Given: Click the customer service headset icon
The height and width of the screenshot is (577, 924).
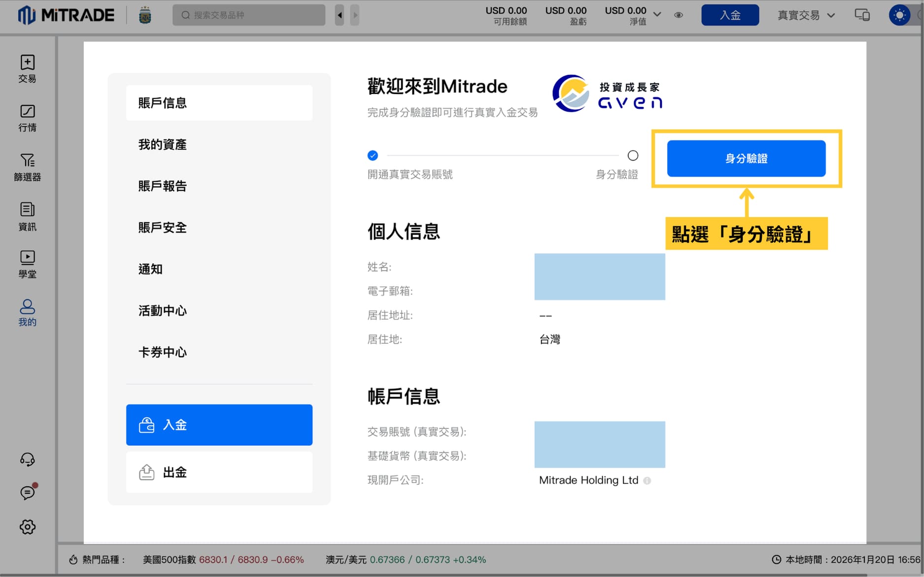Looking at the screenshot, I should (x=27, y=460).
